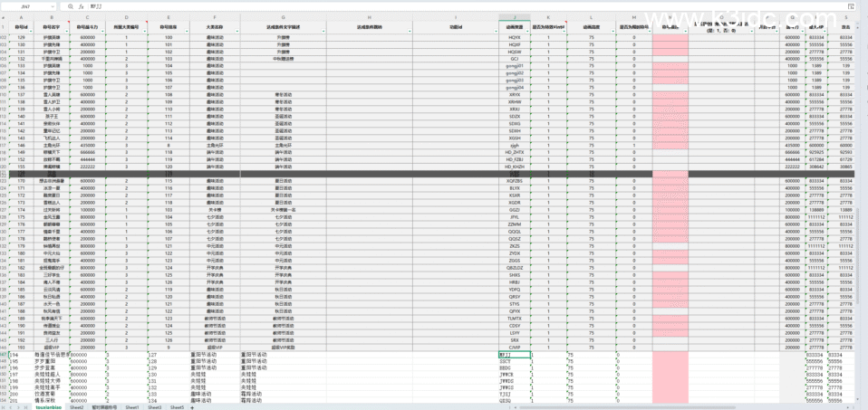This screenshot has height=410, width=868.
Task: Click the name box showing J147
Action: tap(27, 6)
